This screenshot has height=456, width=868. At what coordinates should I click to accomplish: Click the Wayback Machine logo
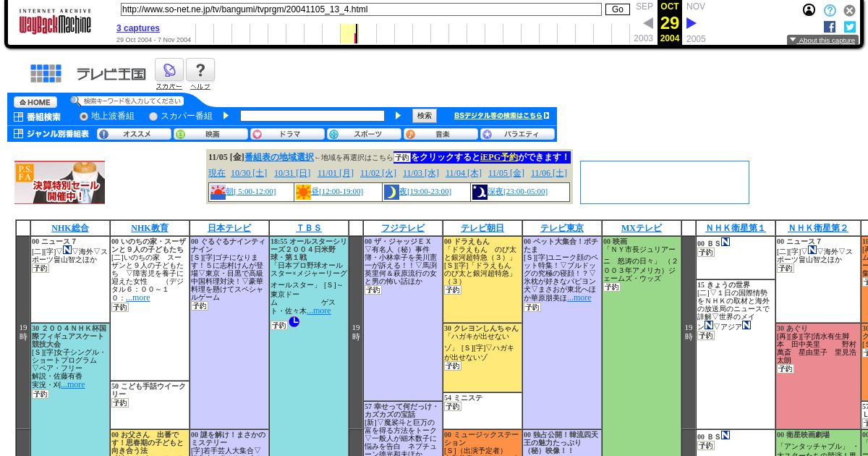[55, 22]
